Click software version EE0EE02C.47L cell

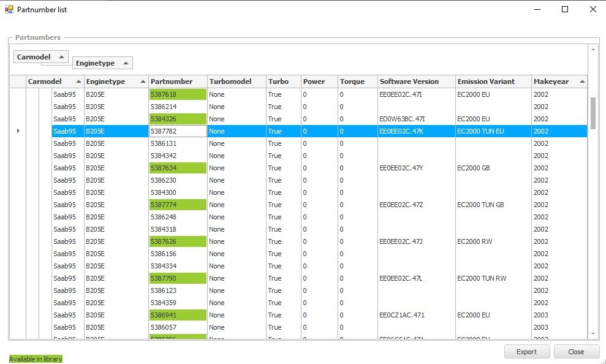pyautogui.click(x=416, y=278)
